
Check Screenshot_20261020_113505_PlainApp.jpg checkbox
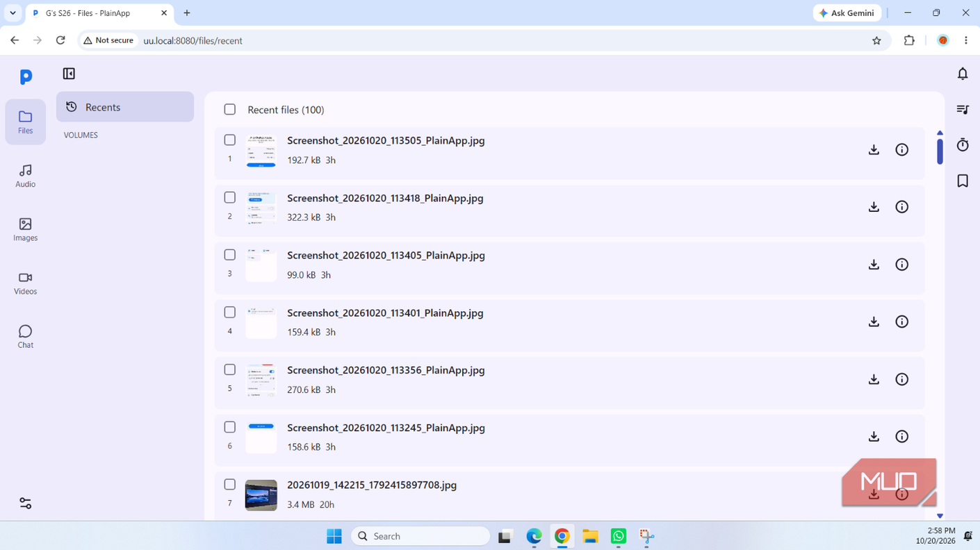(230, 140)
